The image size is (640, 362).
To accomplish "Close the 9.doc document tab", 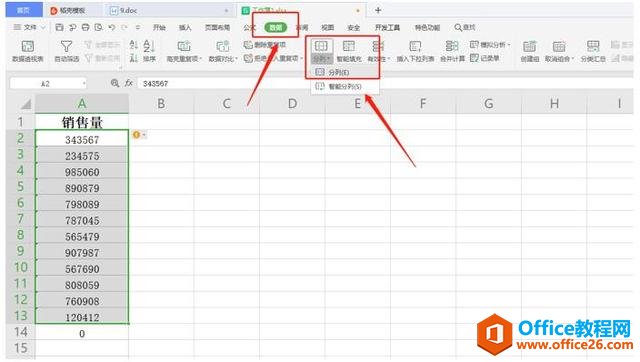I will (x=227, y=11).
